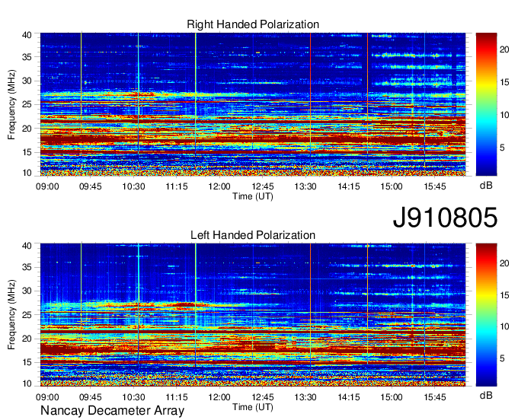Click the 12:45 tick label on top plot
Image resolution: width=518 pixels, height=420 pixels.
(263, 186)
